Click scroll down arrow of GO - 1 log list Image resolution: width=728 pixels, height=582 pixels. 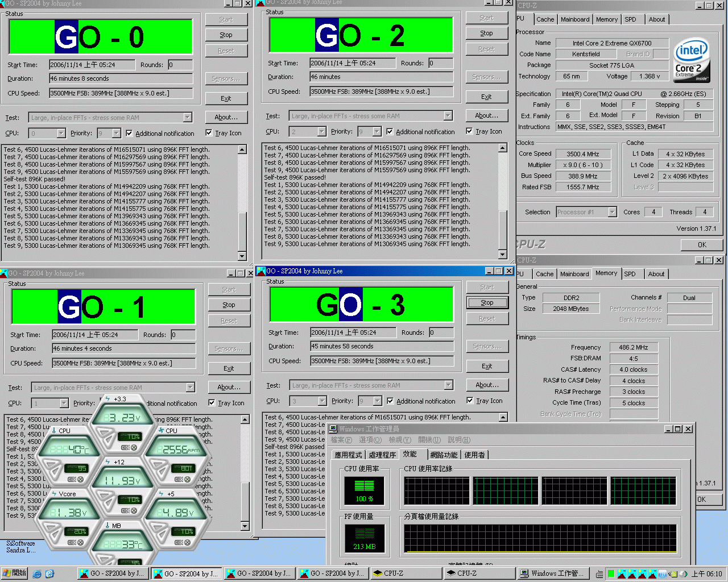[x=245, y=526]
